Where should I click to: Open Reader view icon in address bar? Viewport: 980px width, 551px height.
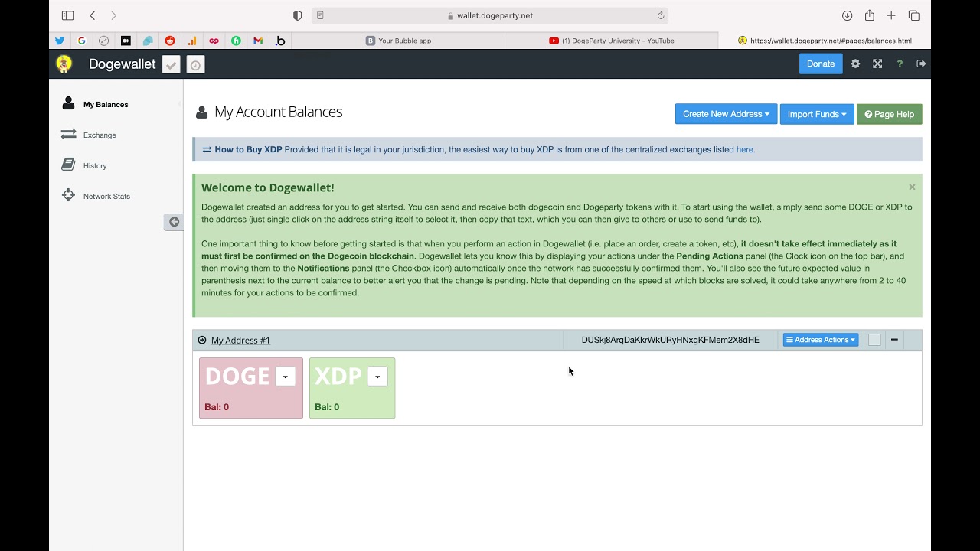320,15
